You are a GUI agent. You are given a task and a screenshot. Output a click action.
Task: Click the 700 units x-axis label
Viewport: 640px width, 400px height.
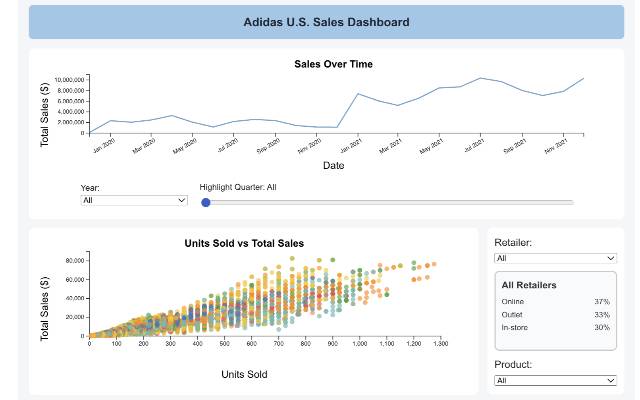(x=279, y=344)
